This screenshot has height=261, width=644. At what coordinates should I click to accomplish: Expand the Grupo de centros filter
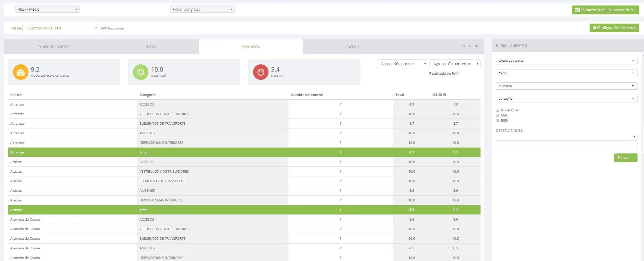point(566,61)
